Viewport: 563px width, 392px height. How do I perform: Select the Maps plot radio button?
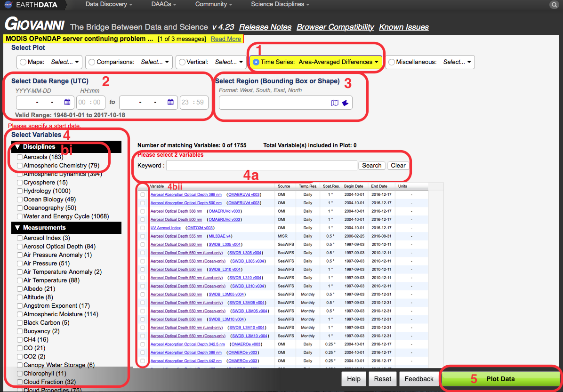(23, 62)
